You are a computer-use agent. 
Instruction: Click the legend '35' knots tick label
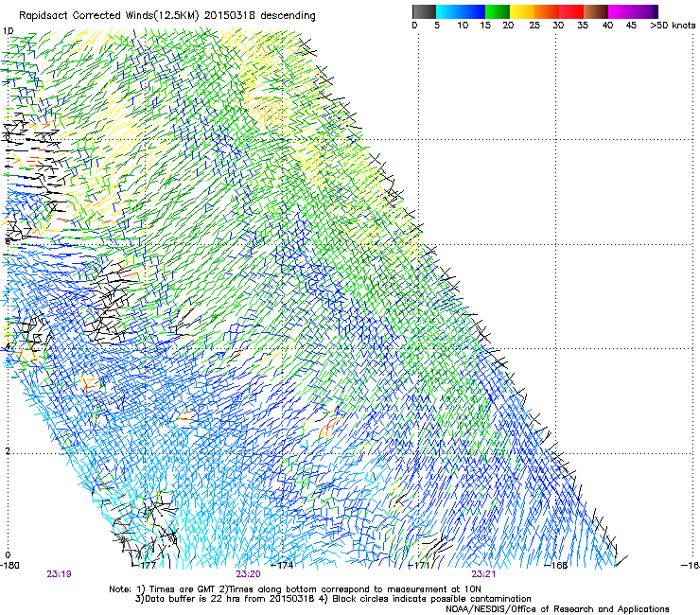[583, 26]
